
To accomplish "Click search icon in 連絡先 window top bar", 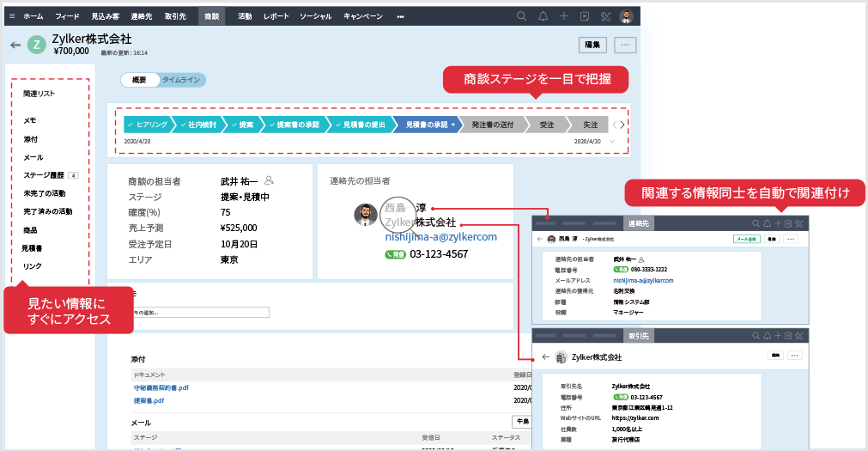I will 756,223.
